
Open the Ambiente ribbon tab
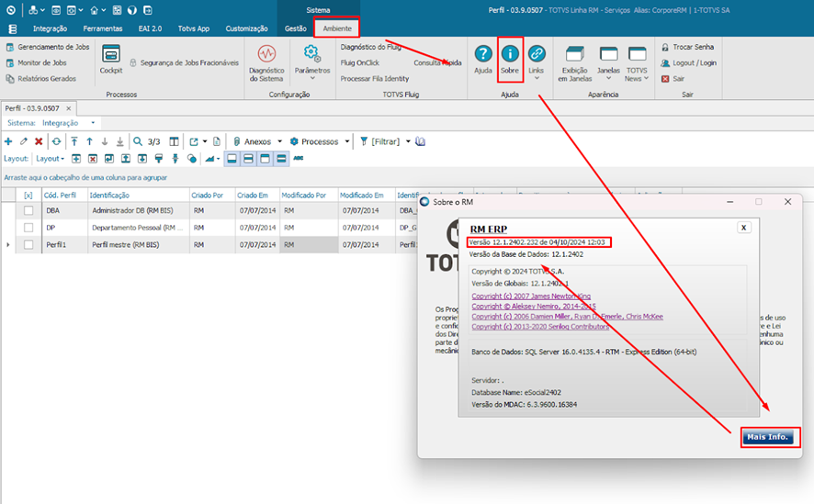click(x=337, y=28)
